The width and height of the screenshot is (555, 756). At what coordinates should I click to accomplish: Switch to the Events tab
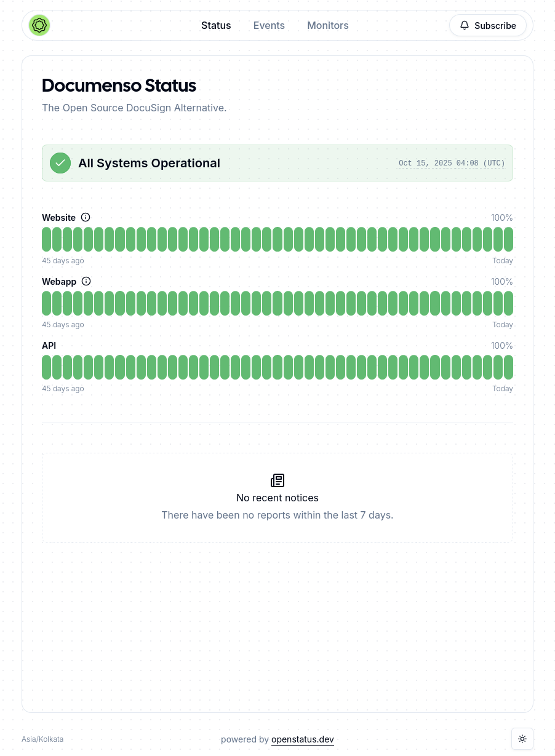(x=269, y=25)
